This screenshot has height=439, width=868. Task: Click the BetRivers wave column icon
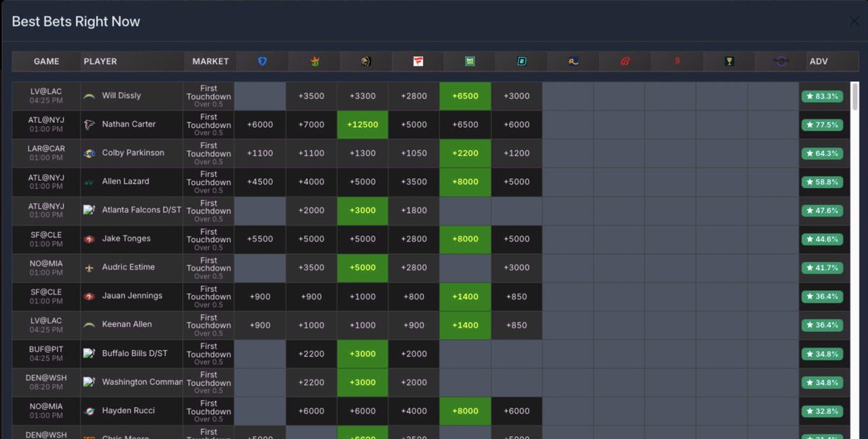coord(574,61)
